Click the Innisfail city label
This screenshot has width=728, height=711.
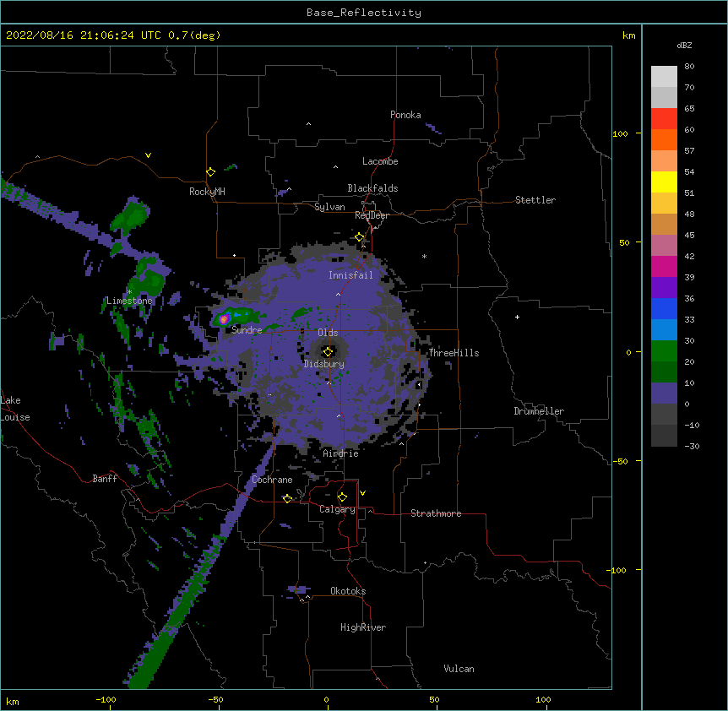pyautogui.click(x=350, y=275)
